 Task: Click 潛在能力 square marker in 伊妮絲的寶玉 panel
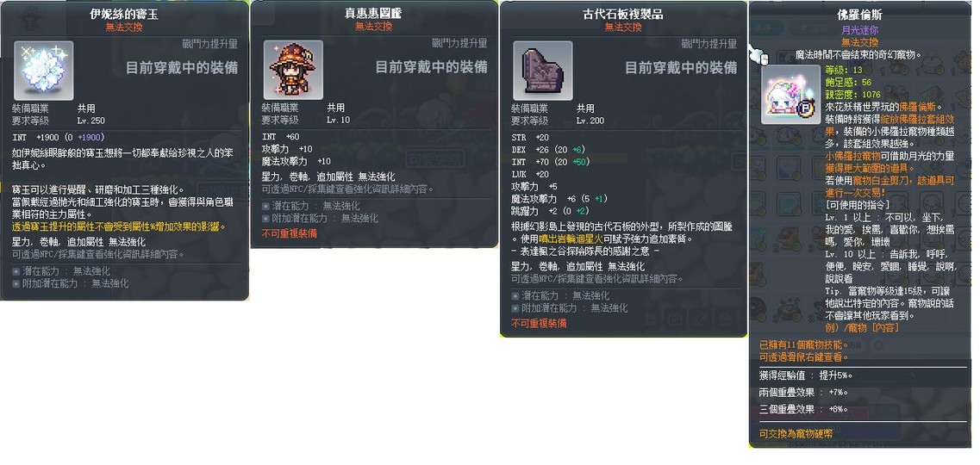tap(16, 271)
